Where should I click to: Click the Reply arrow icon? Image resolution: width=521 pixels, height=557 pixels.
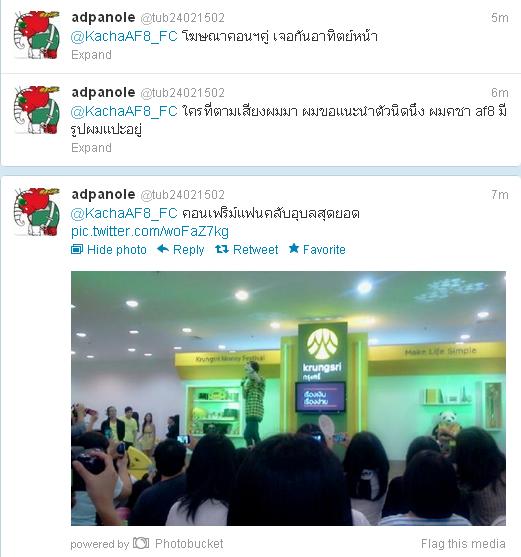(163, 249)
